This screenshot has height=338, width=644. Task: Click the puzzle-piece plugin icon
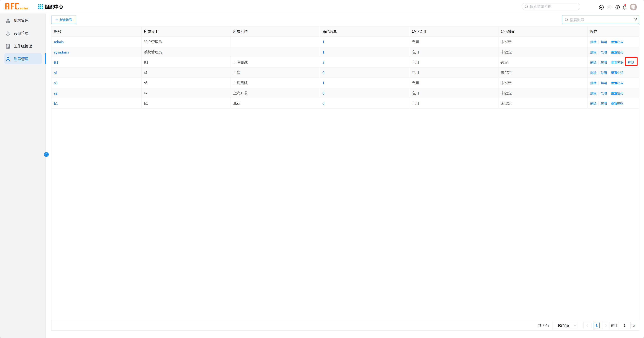pos(609,7)
